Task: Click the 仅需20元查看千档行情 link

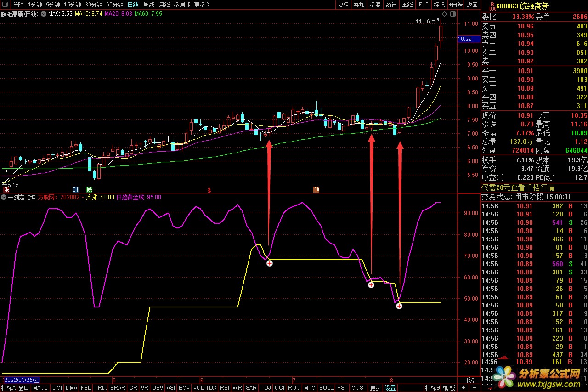Action: [518, 187]
